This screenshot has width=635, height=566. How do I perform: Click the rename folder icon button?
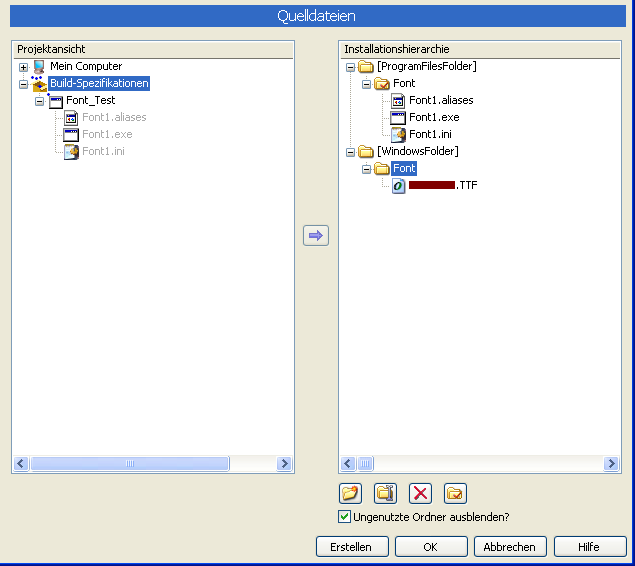[x=385, y=493]
